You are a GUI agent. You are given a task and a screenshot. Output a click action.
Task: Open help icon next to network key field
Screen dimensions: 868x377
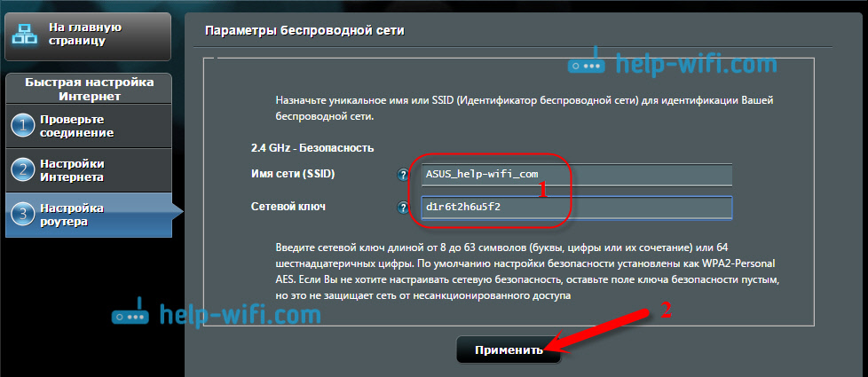click(x=403, y=208)
